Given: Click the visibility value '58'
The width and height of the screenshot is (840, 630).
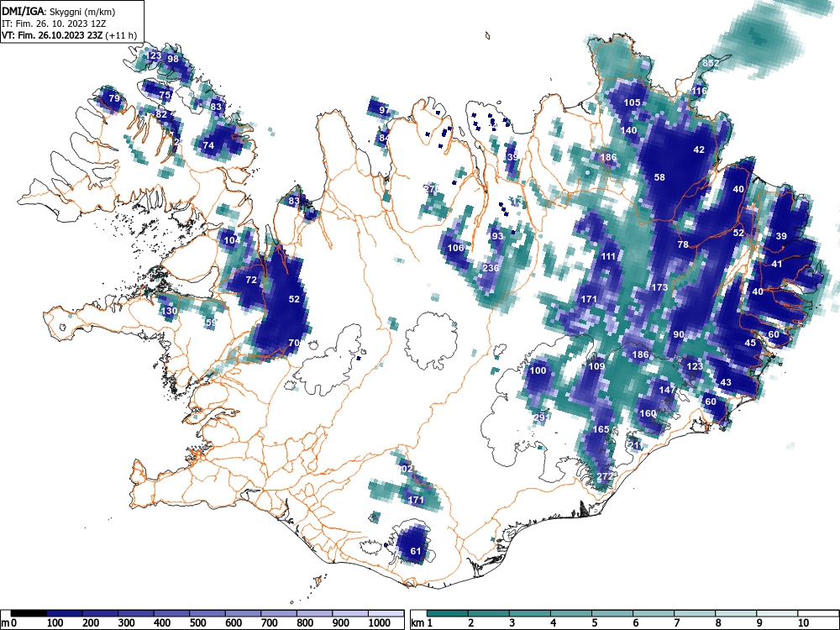Looking at the screenshot, I should pos(659,177).
